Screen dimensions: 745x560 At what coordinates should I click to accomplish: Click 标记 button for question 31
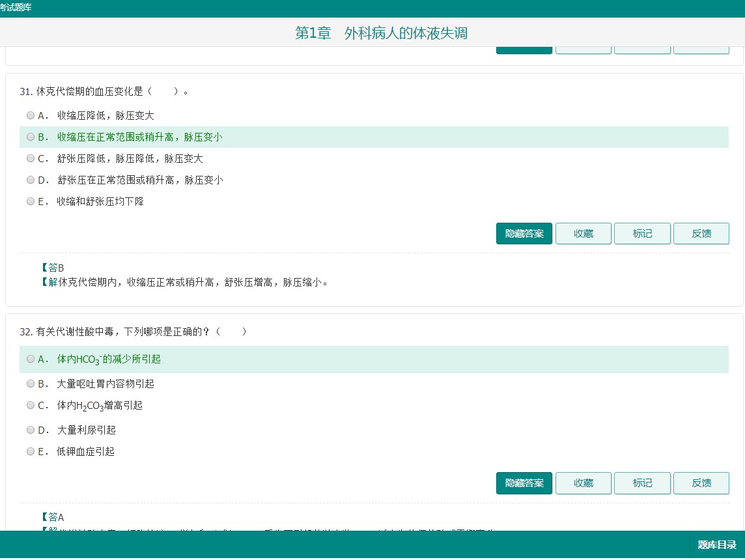pos(642,234)
